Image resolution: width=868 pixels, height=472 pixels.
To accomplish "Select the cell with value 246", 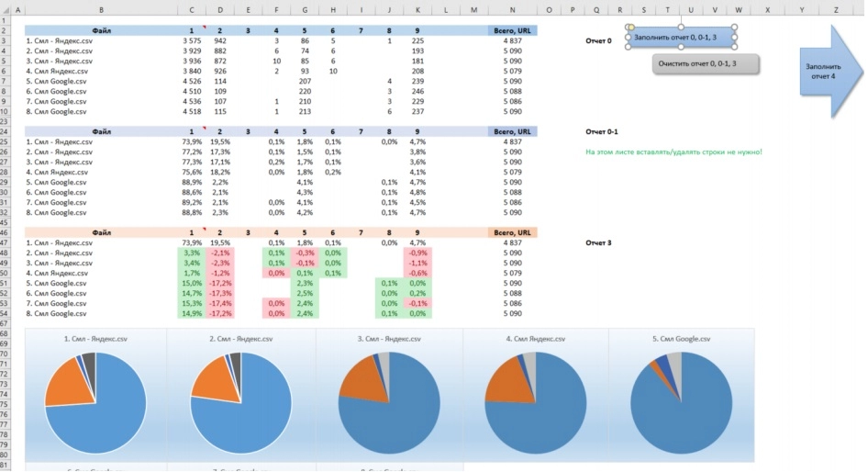I will tap(417, 92).
